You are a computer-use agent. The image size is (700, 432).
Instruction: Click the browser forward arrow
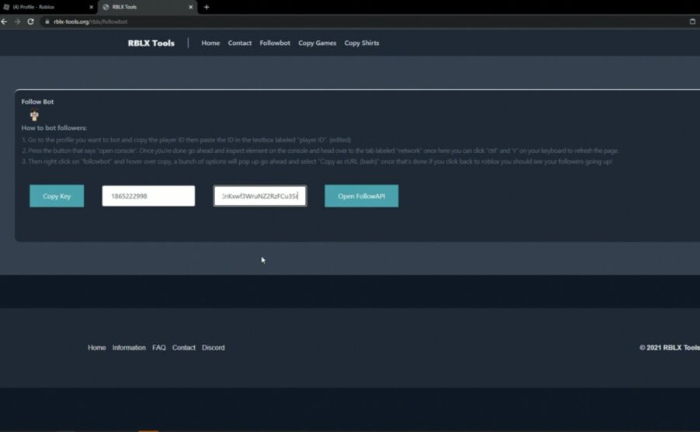point(17,21)
